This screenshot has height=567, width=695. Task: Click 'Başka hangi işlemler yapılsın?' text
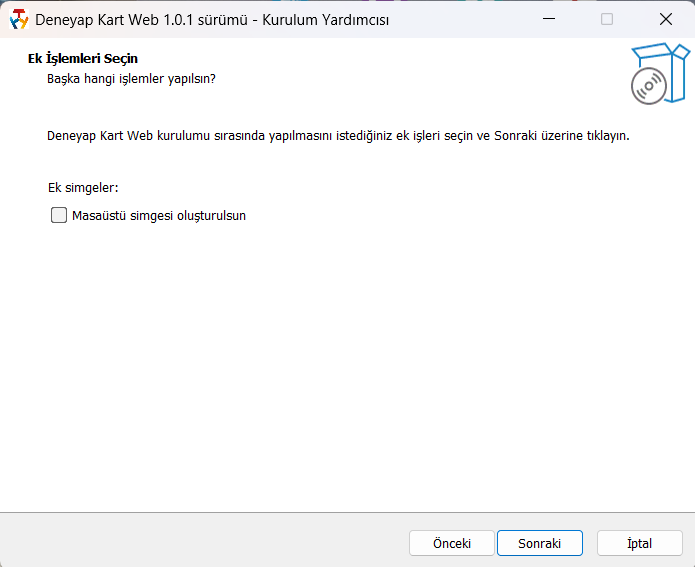click(x=131, y=79)
